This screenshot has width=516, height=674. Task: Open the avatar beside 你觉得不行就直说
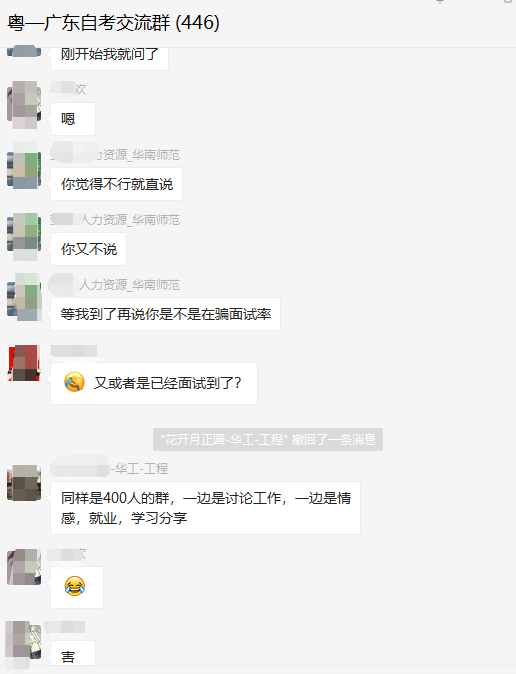click(x=24, y=165)
